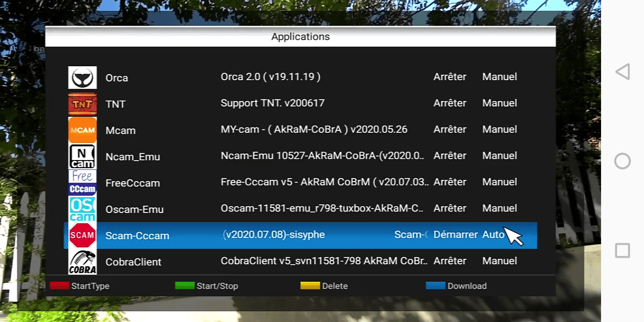Click Manuel start type in TNT row
Screen dimensions: 644x322
[500, 103]
